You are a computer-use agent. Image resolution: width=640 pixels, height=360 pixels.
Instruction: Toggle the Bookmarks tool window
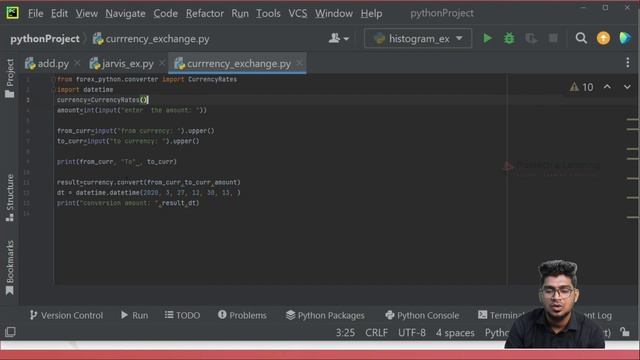[10, 268]
